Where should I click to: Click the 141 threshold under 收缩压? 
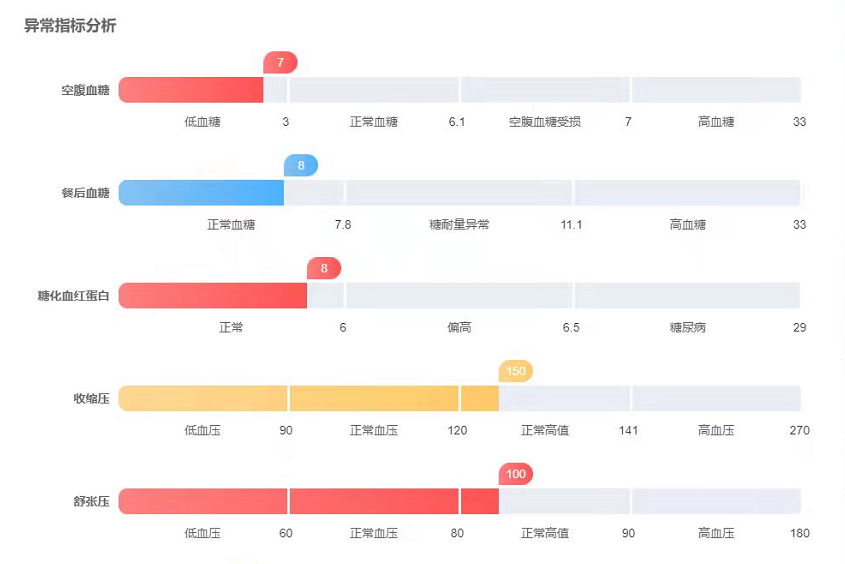tap(628, 430)
